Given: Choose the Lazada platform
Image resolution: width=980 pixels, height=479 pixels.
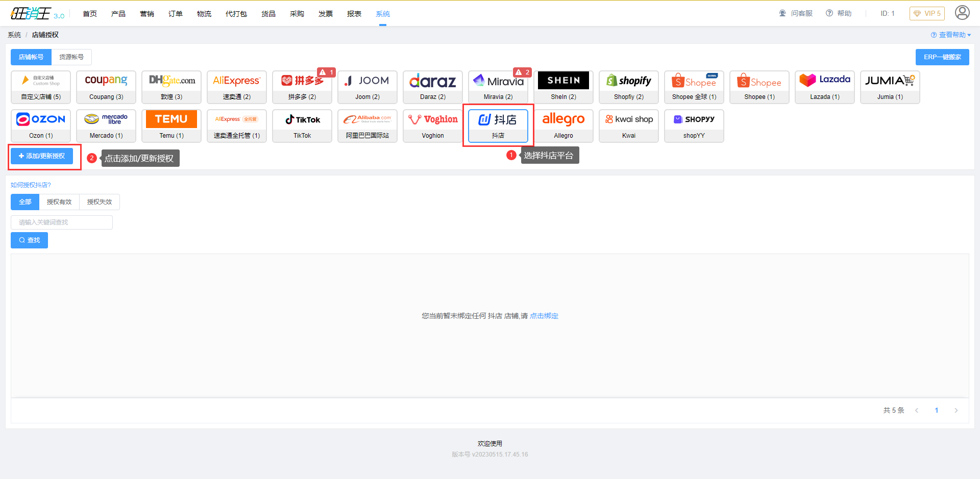Looking at the screenshot, I should (825, 87).
